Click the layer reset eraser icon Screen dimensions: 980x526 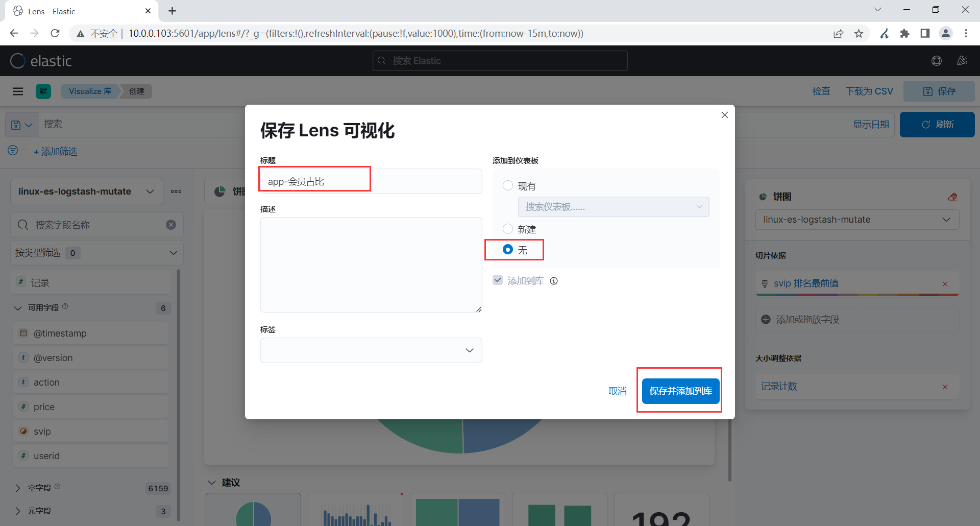coord(952,197)
